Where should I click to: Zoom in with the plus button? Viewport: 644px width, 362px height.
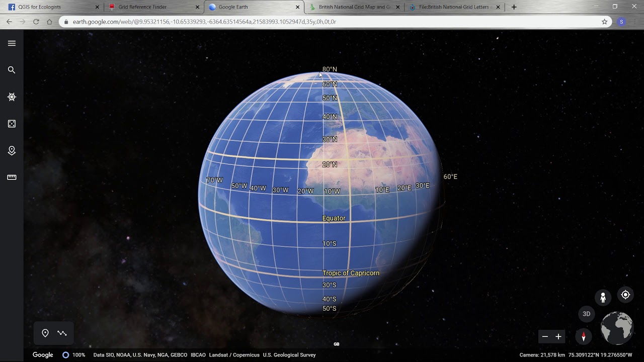tap(558, 336)
